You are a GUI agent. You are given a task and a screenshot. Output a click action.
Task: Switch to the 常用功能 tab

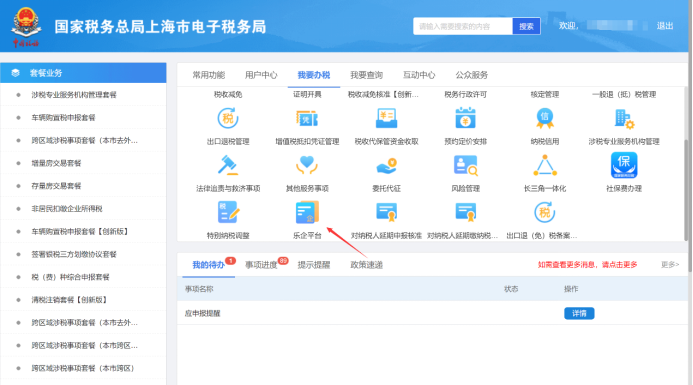[209, 75]
